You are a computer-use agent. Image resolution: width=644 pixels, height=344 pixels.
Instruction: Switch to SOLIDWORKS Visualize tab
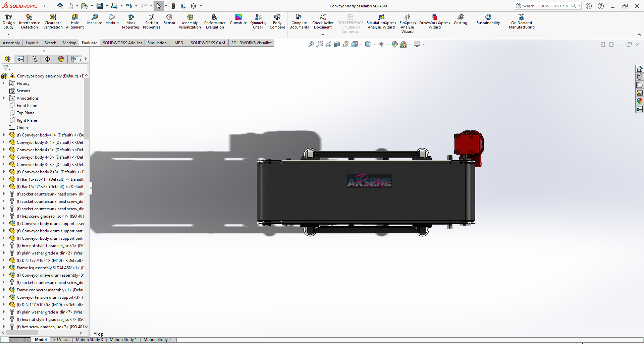[252, 43]
